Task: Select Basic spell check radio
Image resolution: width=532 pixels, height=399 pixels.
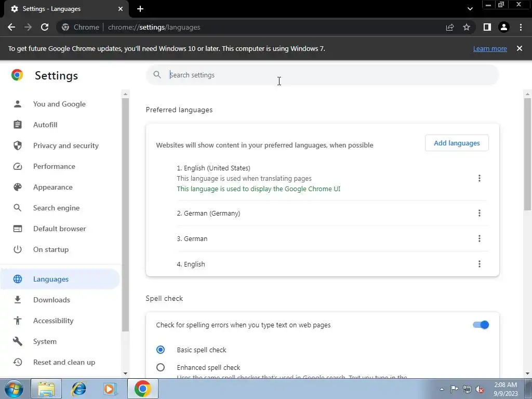Action: (x=161, y=350)
